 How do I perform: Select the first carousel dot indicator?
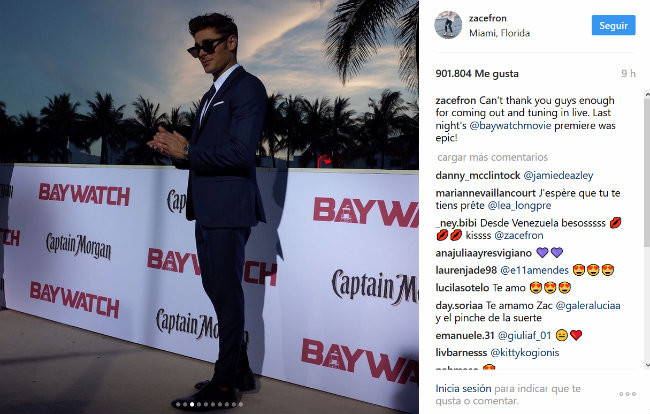[x=178, y=404]
